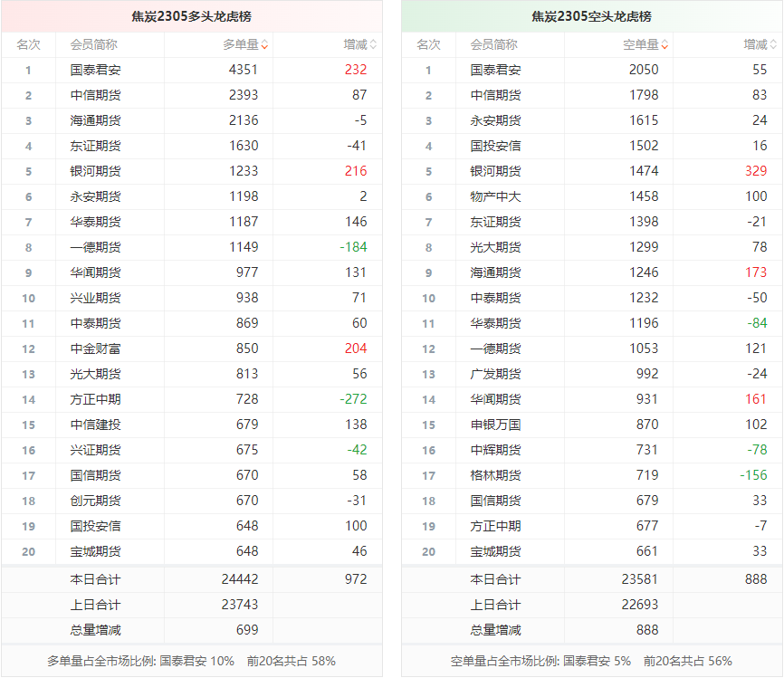784x678 pixels.
Task: Click 名次 column header in 空头 table
Action: coord(428,44)
